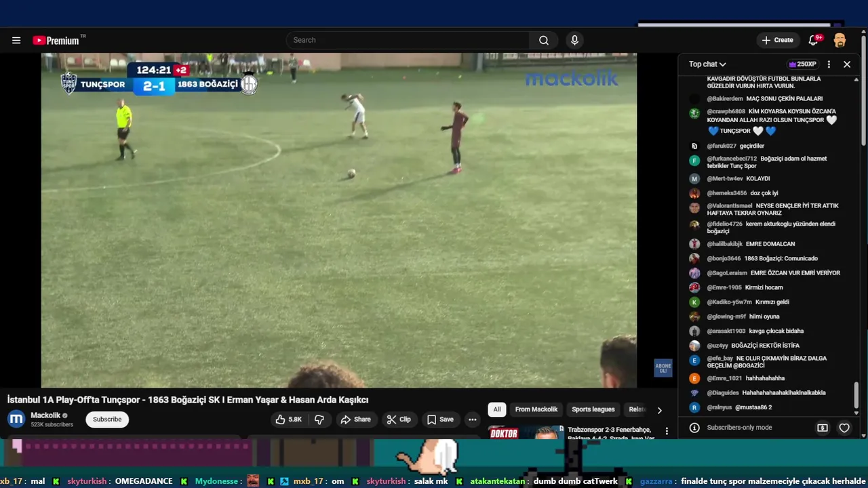Open live chat more options menu
868x488 pixels.
coord(829,64)
